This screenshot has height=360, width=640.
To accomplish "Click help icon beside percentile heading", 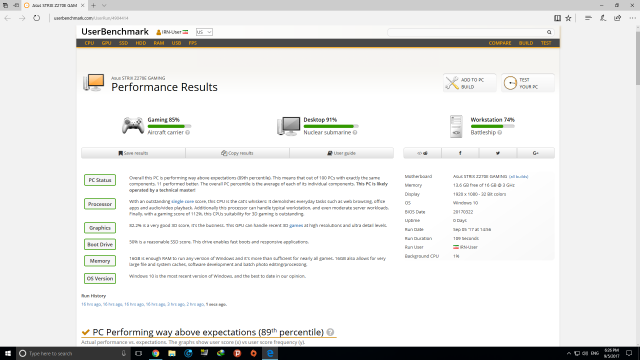I will click(x=330, y=332).
